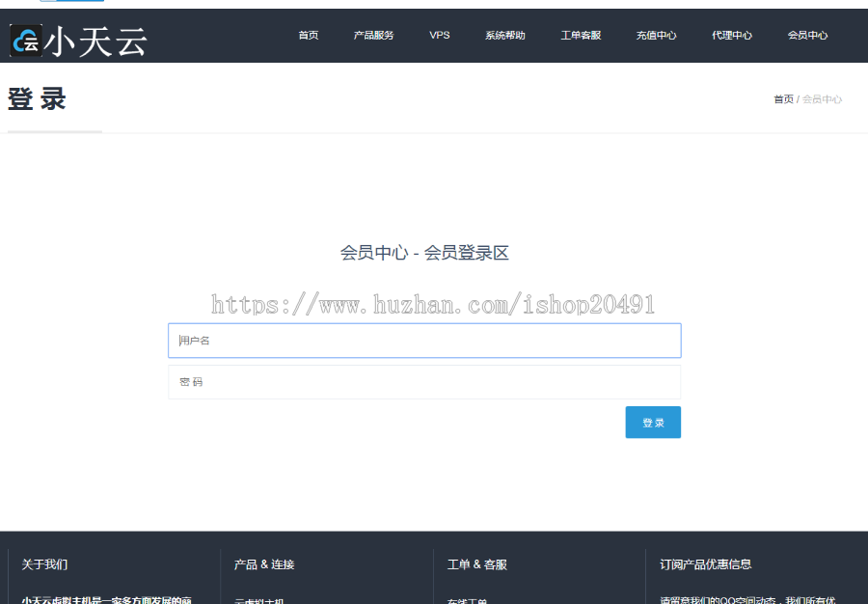The width and height of the screenshot is (868, 604).
Task: Focus the 密码 password field
Action: [424, 382]
